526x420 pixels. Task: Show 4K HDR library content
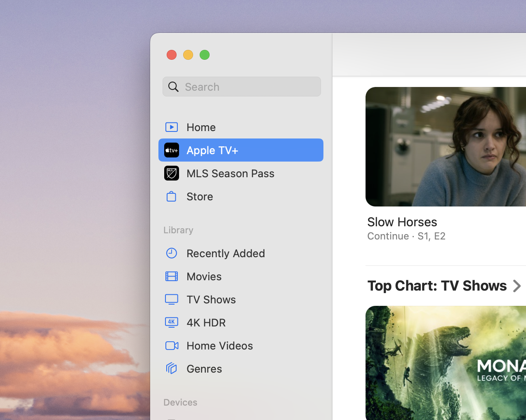pyautogui.click(x=241, y=322)
